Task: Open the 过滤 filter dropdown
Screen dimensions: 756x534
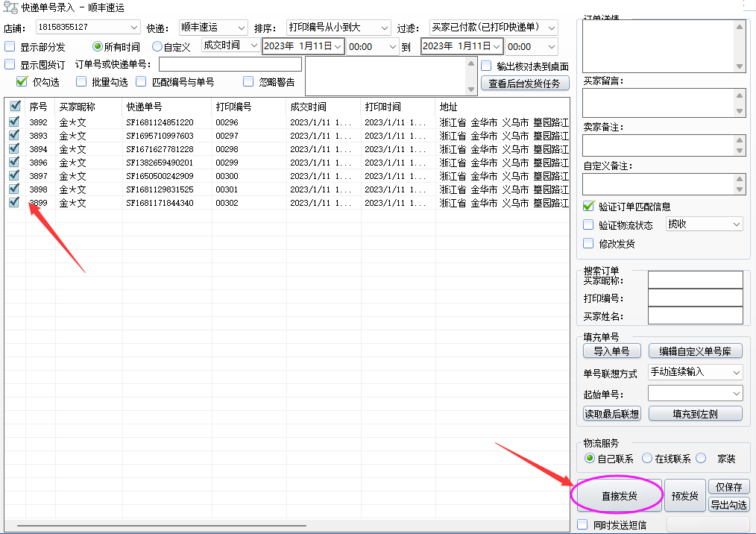Action: tap(494, 28)
